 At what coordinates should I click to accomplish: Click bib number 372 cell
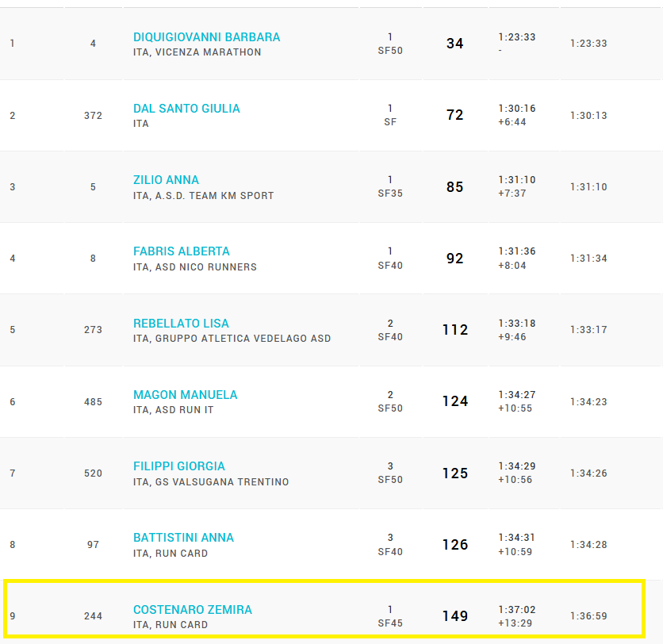pos(93,116)
